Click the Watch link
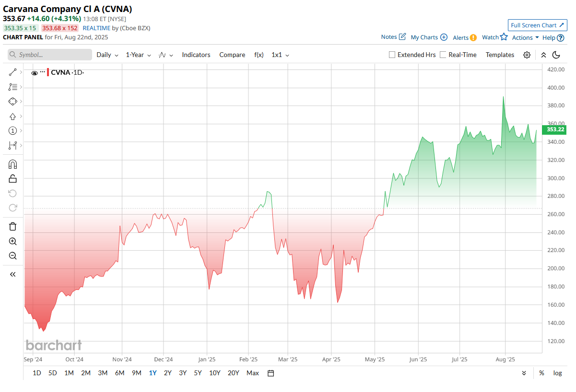Screen dimensions: 576x392 (490, 37)
